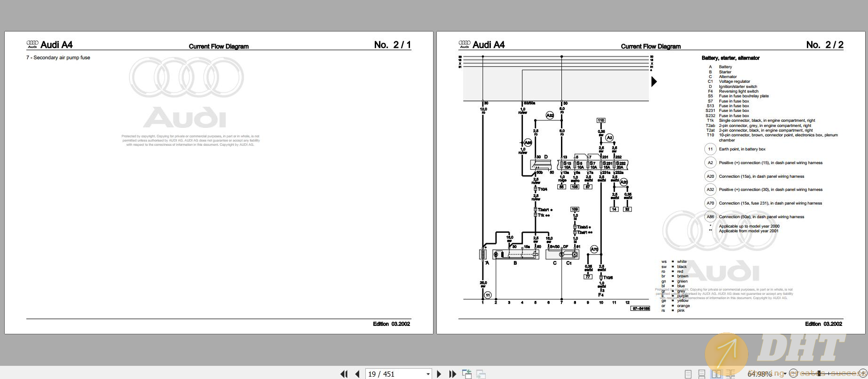Click the starter component B in diagram

click(x=515, y=254)
